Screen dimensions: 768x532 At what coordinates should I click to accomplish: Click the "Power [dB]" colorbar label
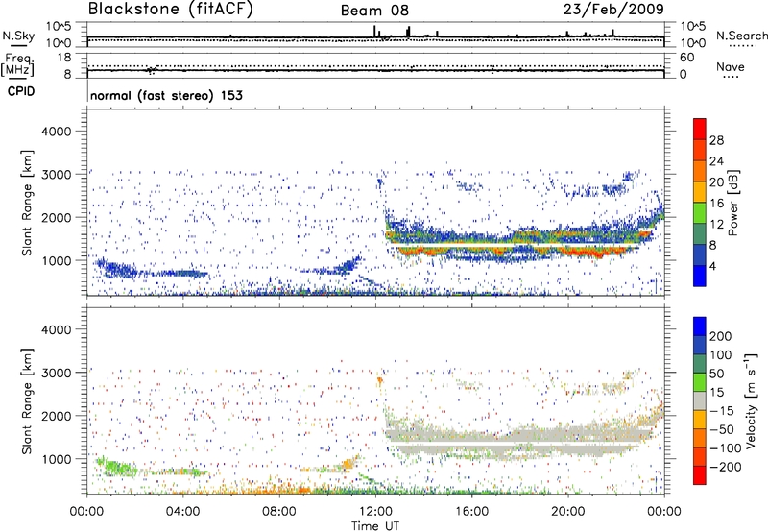(x=733, y=203)
